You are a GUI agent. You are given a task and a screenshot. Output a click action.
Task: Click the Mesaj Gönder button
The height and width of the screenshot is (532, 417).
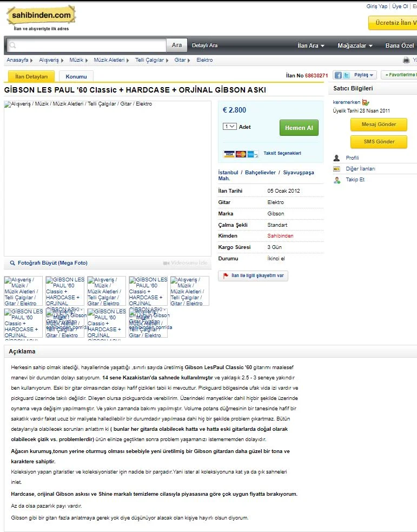point(379,124)
